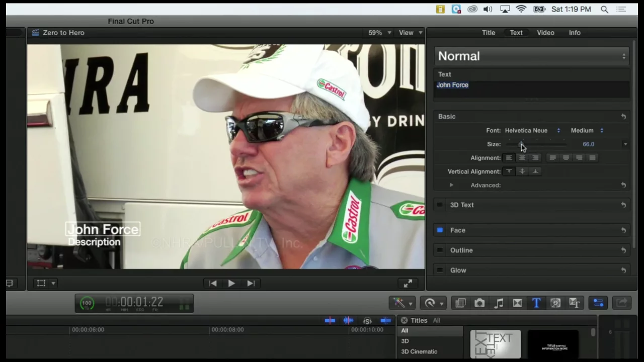Click the 66.0 size value field
The width and height of the screenshot is (644, 362).
pos(588,144)
